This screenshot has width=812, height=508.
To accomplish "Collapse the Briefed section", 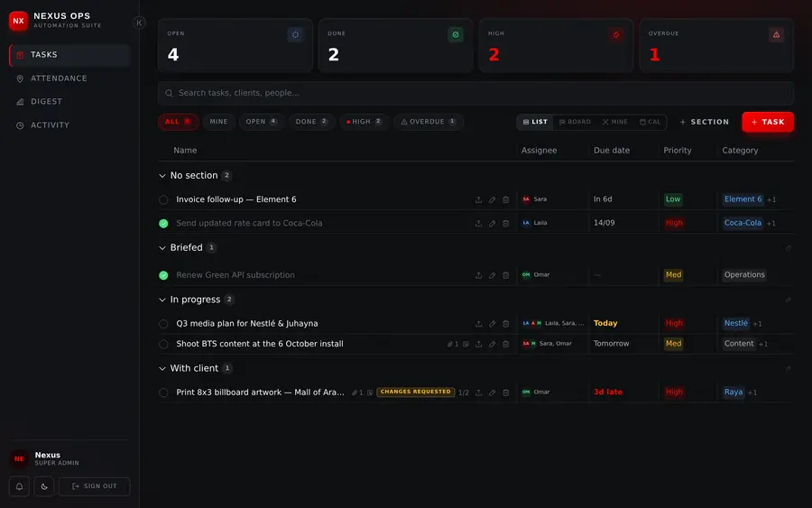I will [x=162, y=248].
